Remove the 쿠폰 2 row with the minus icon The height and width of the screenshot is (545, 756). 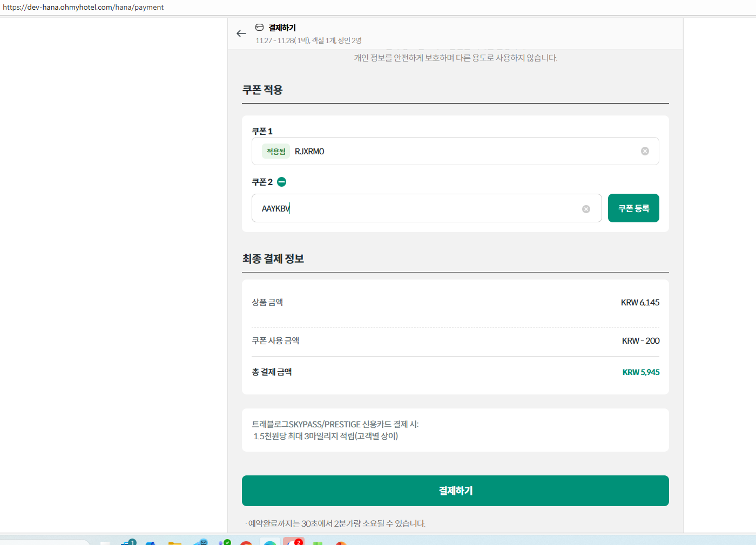(282, 182)
